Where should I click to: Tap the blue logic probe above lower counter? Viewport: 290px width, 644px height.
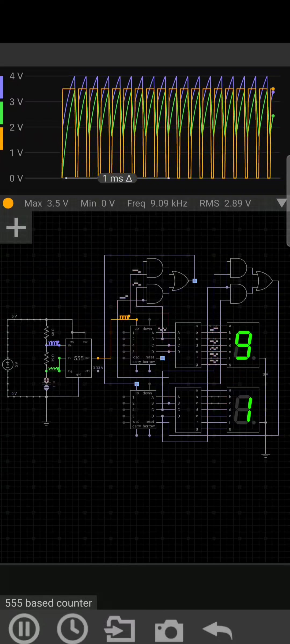(x=137, y=384)
